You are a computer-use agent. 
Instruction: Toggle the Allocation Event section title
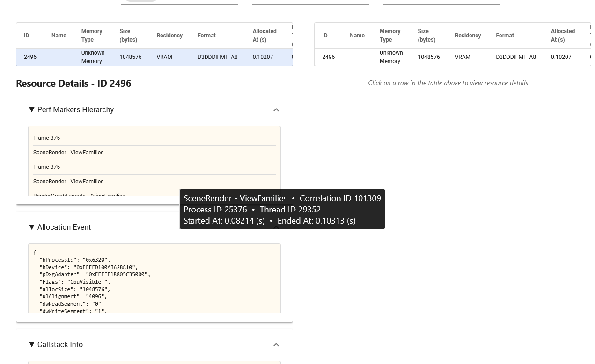[64, 227]
